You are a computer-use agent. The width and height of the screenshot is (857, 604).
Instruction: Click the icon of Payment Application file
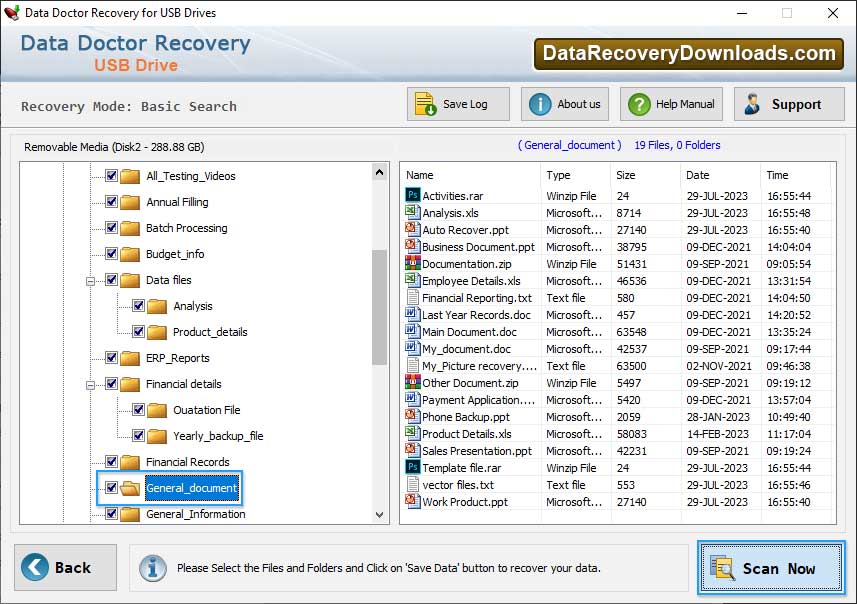(x=413, y=399)
